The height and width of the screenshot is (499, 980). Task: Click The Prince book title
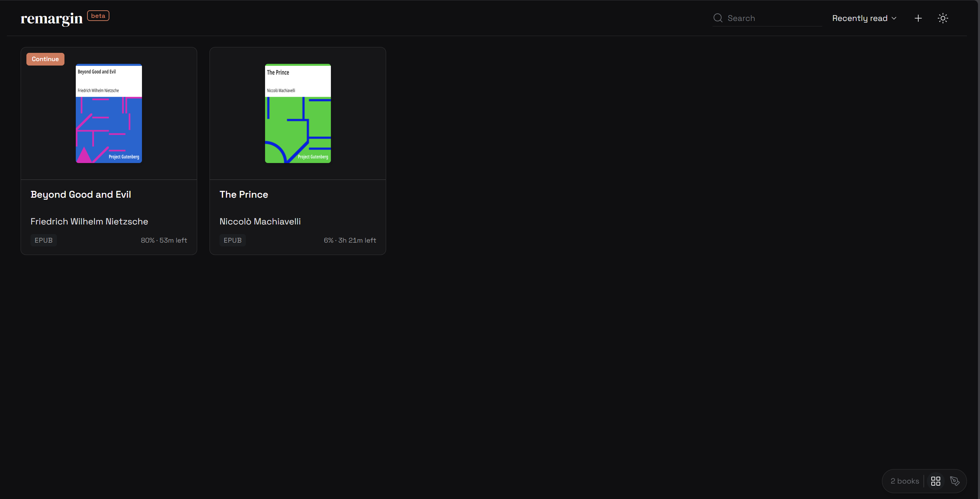click(x=244, y=195)
